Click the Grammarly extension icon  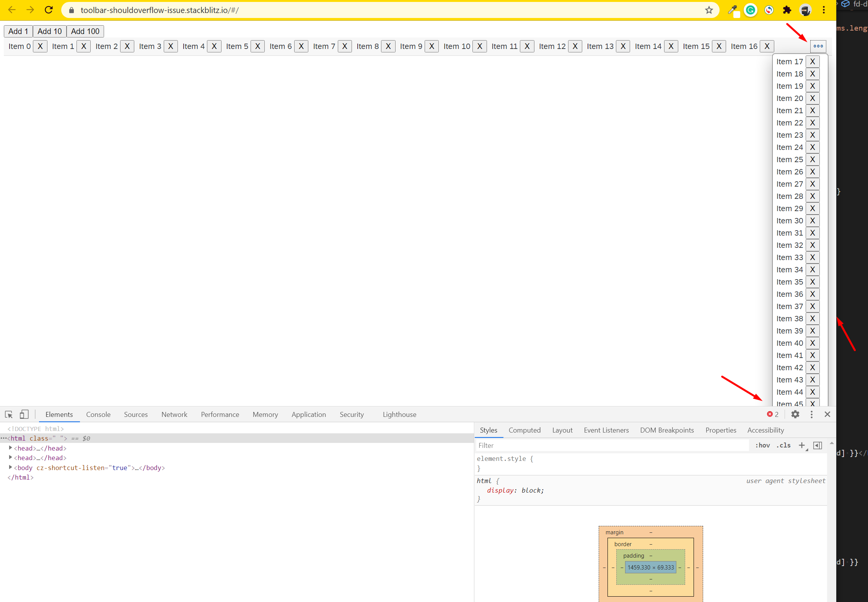coord(751,10)
